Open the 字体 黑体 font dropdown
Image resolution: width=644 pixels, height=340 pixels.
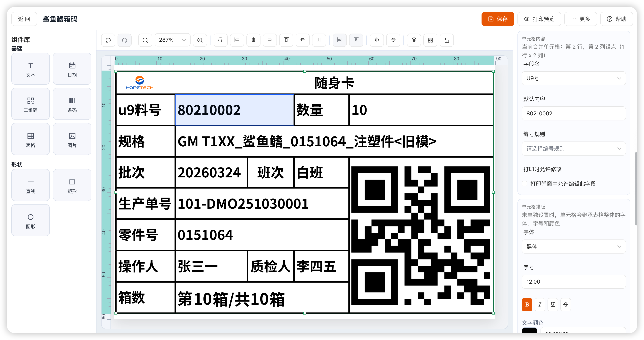[x=574, y=247]
